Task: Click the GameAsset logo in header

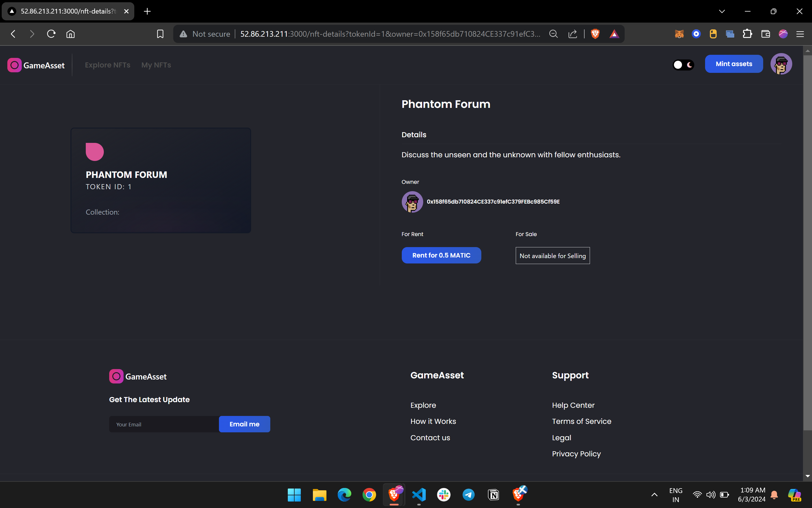Action: [x=36, y=65]
